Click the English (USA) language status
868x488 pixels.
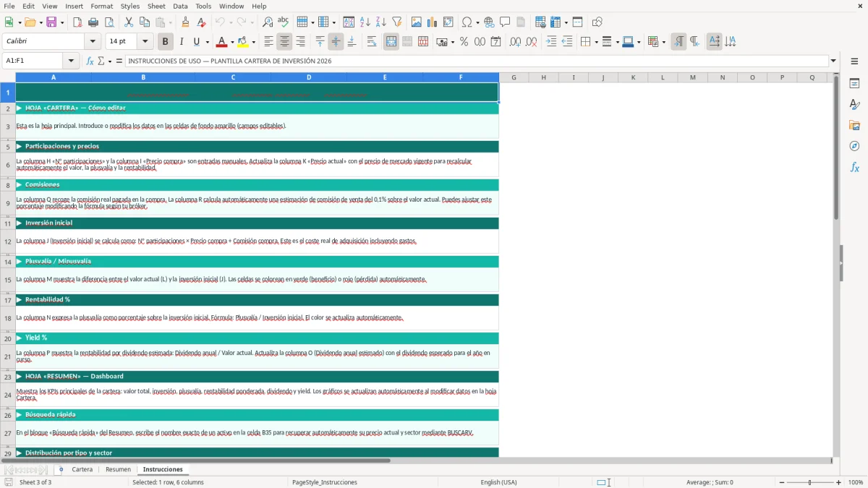(x=498, y=482)
